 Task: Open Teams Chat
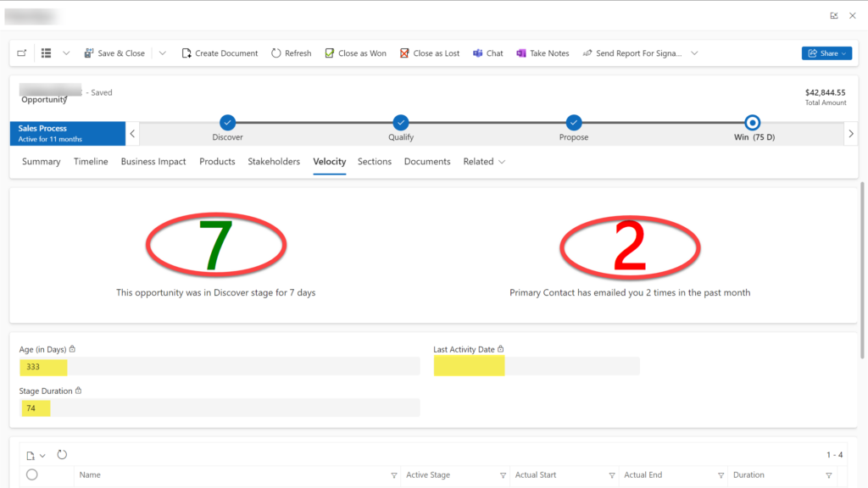tap(487, 53)
